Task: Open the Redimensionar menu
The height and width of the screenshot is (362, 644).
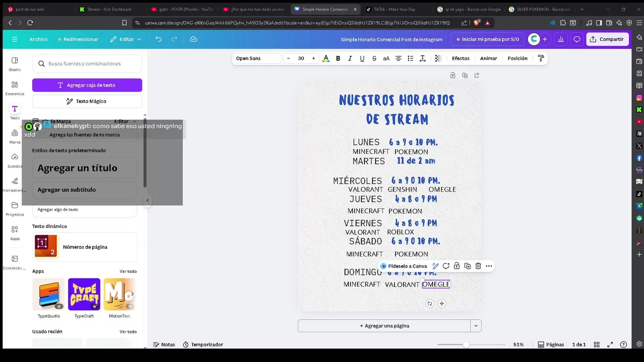Action: pyautogui.click(x=78, y=39)
